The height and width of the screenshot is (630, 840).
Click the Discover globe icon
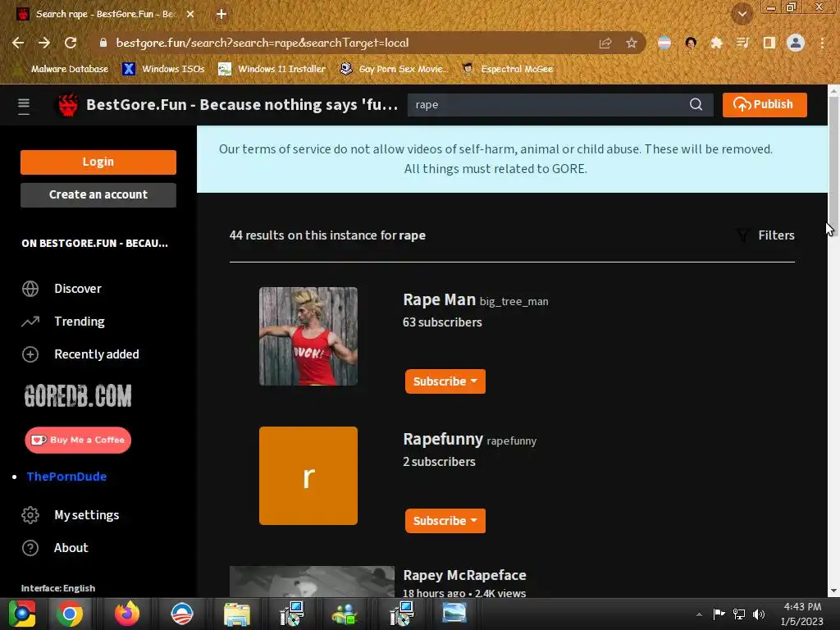pyautogui.click(x=30, y=289)
